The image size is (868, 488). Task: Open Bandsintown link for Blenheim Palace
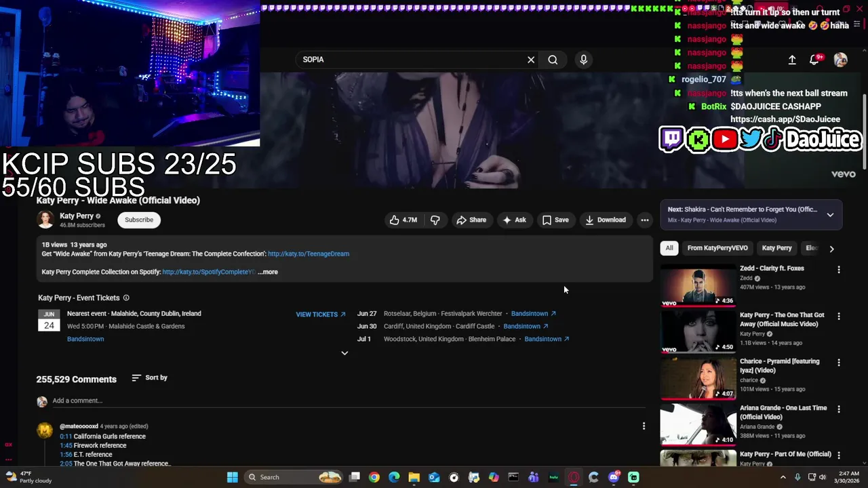pyautogui.click(x=547, y=339)
